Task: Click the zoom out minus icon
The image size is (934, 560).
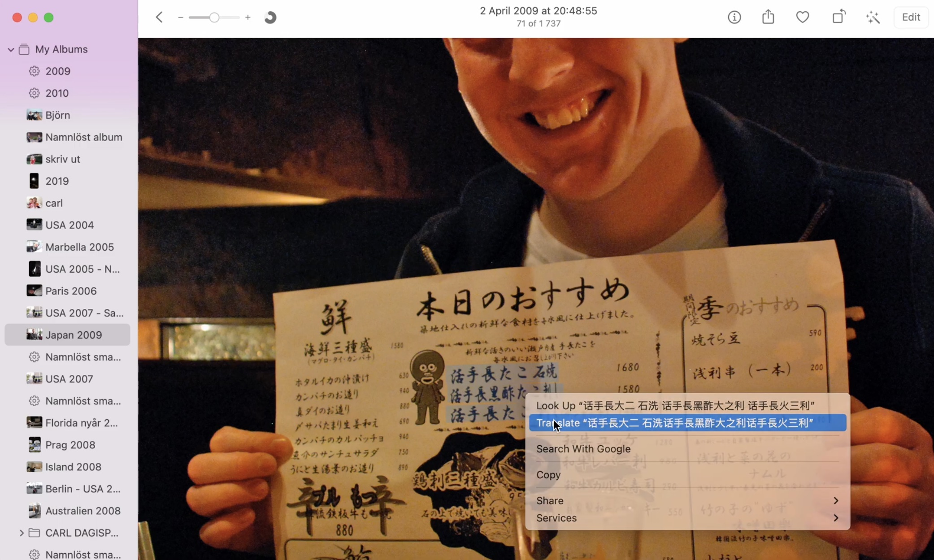Action: coord(181,17)
